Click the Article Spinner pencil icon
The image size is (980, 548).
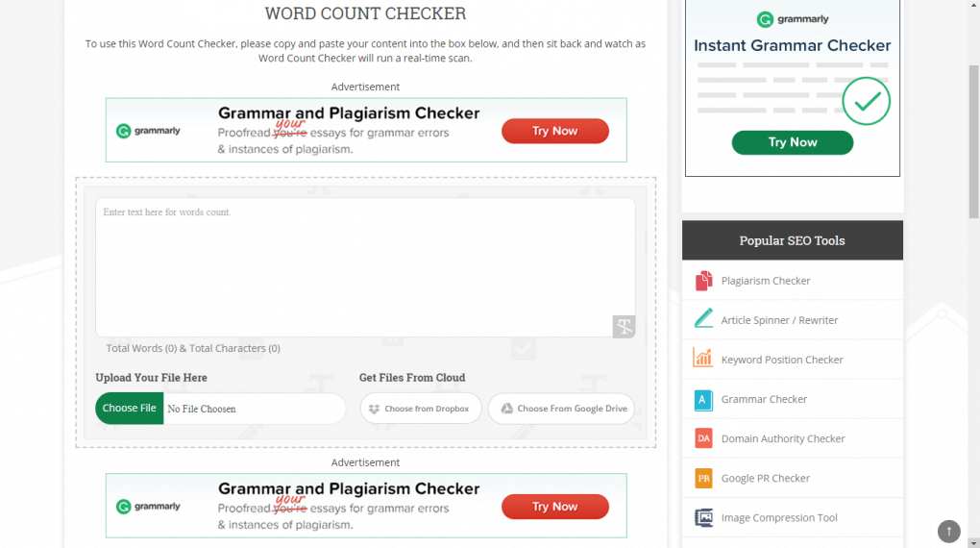(x=703, y=319)
